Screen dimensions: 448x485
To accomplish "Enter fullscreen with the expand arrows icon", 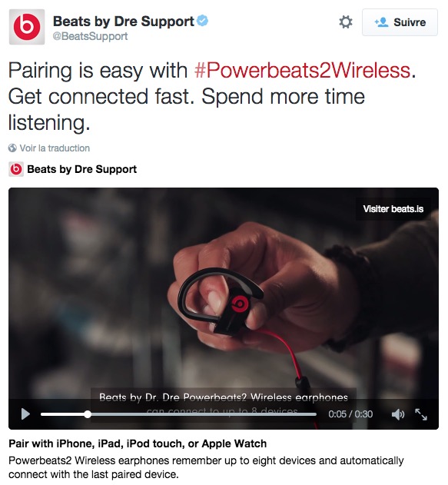I will 421,414.
